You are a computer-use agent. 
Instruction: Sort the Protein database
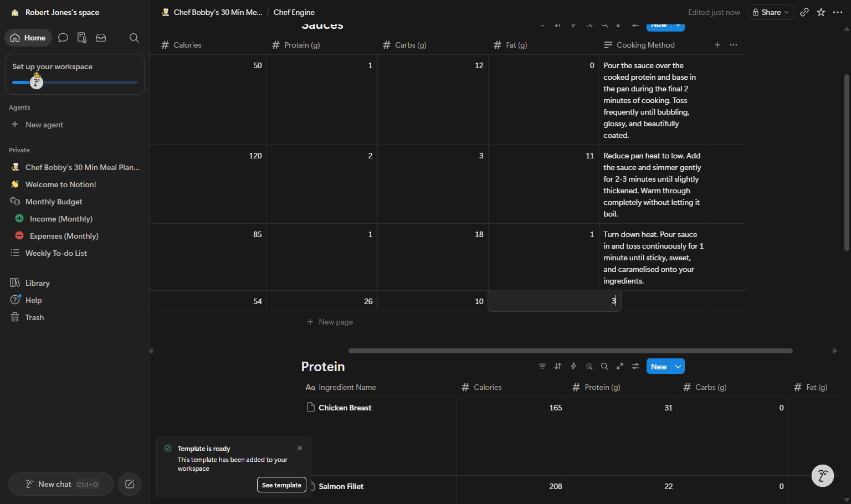pyautogui.click(x=558, y=366)
